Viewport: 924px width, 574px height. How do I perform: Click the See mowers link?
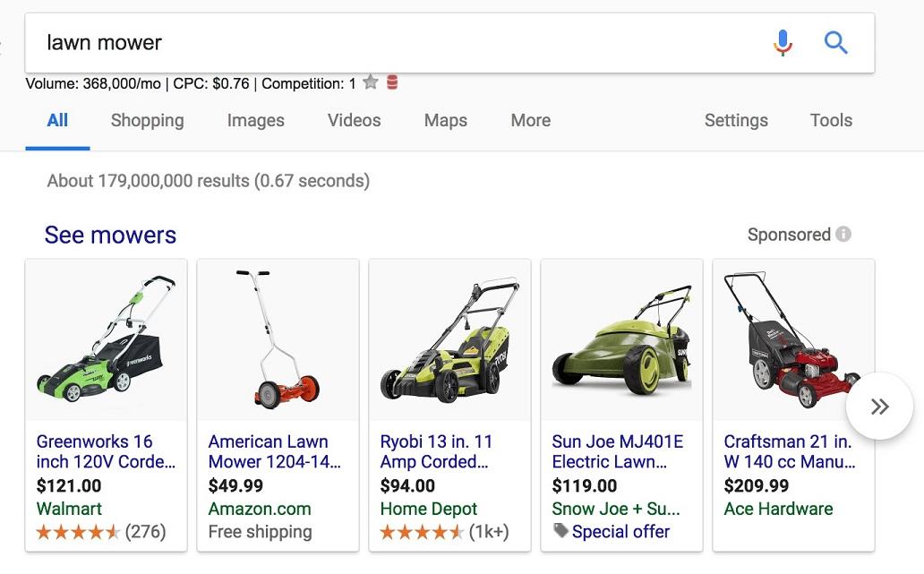click(x=109, y=234)
